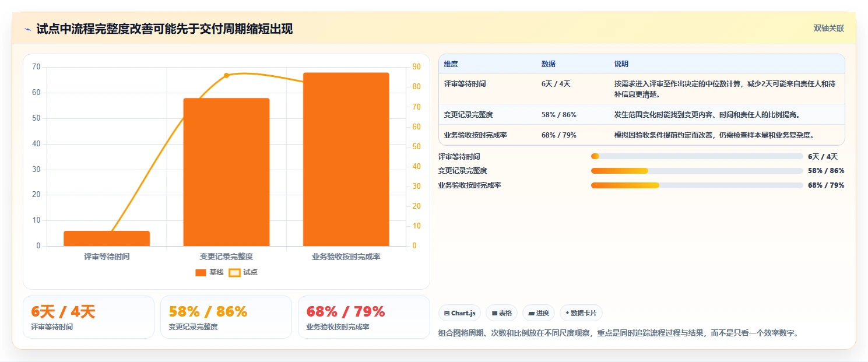
Task: Select the 评审等待时间 table row cell
Action: 465,84
